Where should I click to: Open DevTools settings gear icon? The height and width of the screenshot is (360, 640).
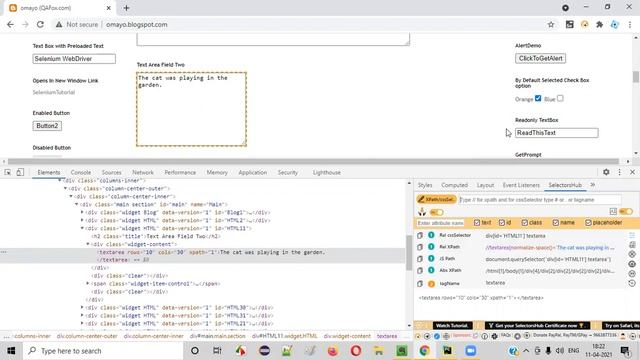pyautogui.click(x=606, y=172)
